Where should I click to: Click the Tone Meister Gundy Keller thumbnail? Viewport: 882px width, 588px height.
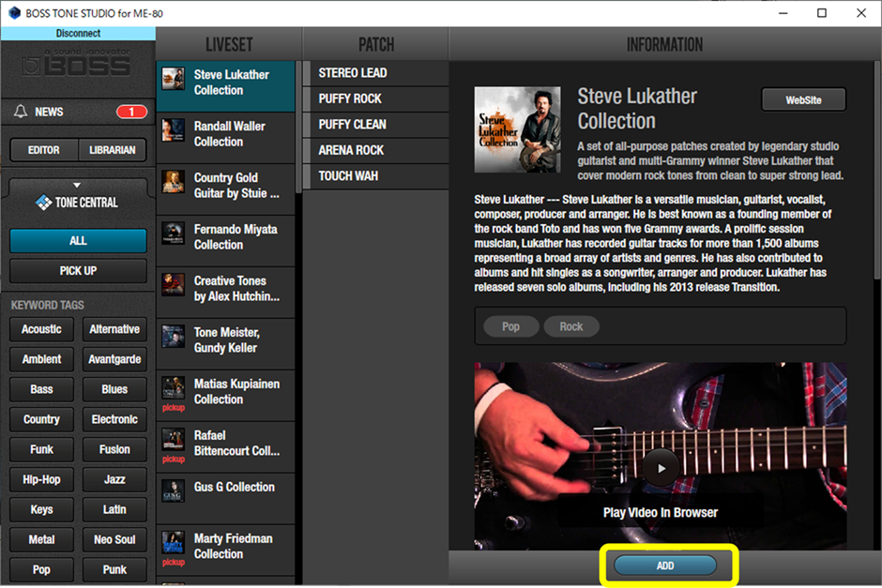tap(174, 336)
